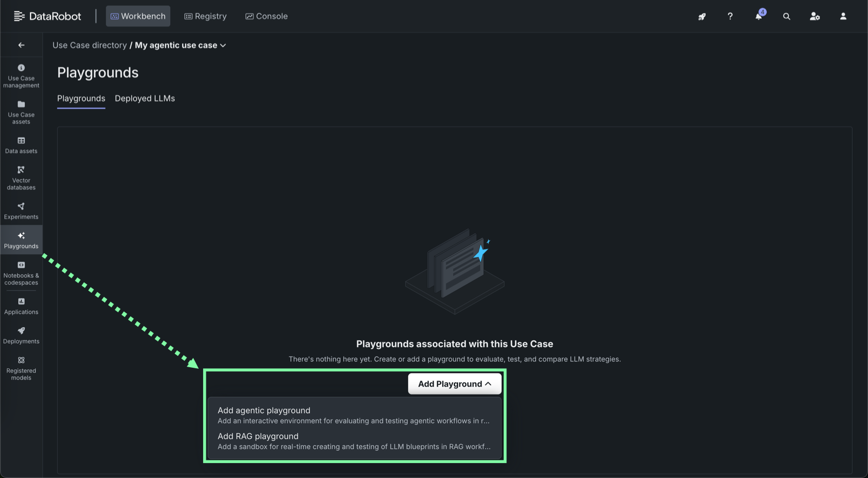Open Deployments in the sidebar
The width and height of the screenshot is (868, 478).
[21, 335]
